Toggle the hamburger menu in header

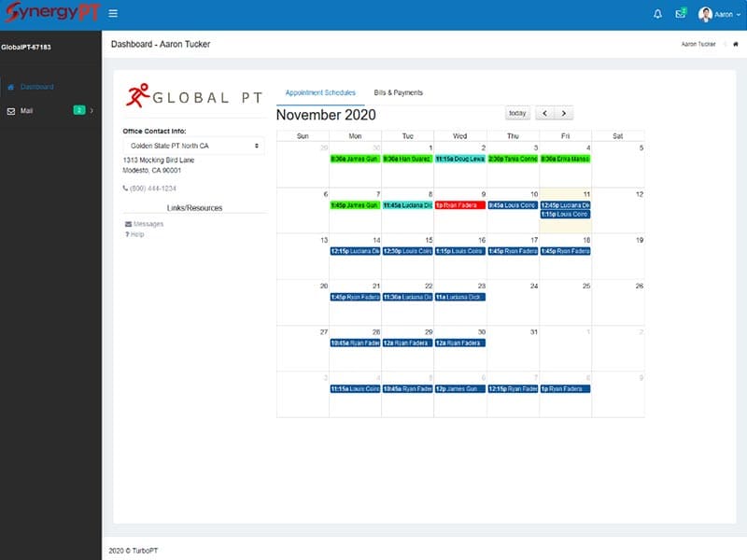tap(113, 13)
